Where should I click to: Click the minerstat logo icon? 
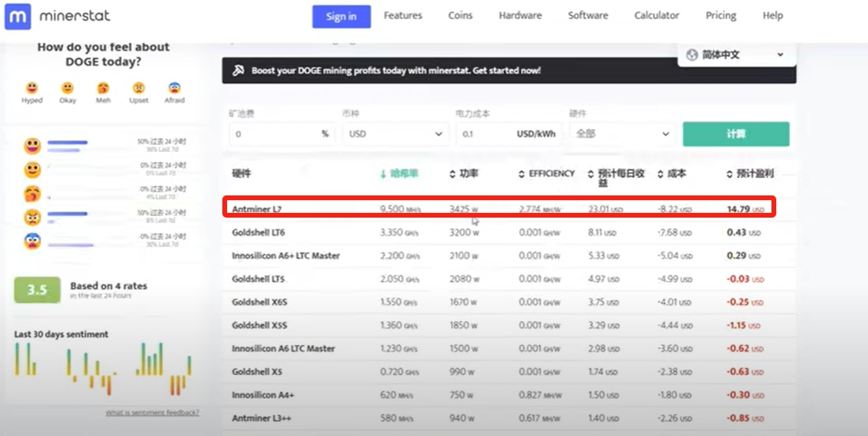(x=17, y=17)
